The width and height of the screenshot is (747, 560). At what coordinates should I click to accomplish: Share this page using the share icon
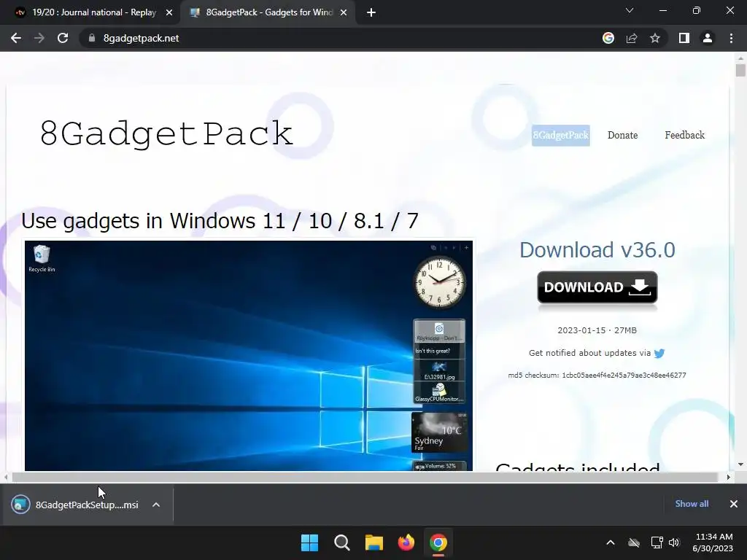[x=632, y=38]
